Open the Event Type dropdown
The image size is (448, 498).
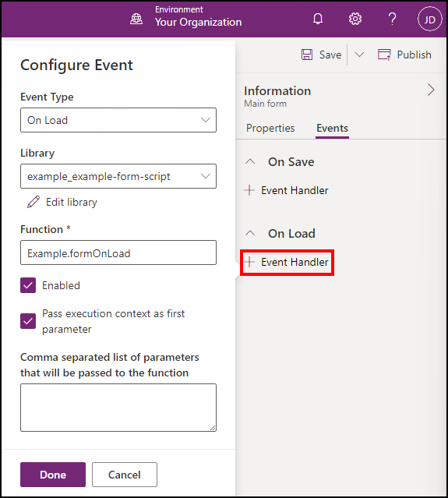click(x=118, y=120)
